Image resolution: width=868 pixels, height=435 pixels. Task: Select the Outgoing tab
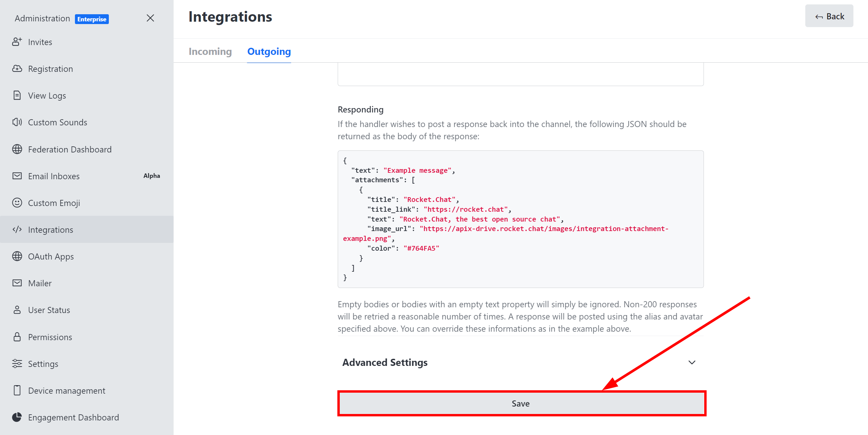click(270, 51)
